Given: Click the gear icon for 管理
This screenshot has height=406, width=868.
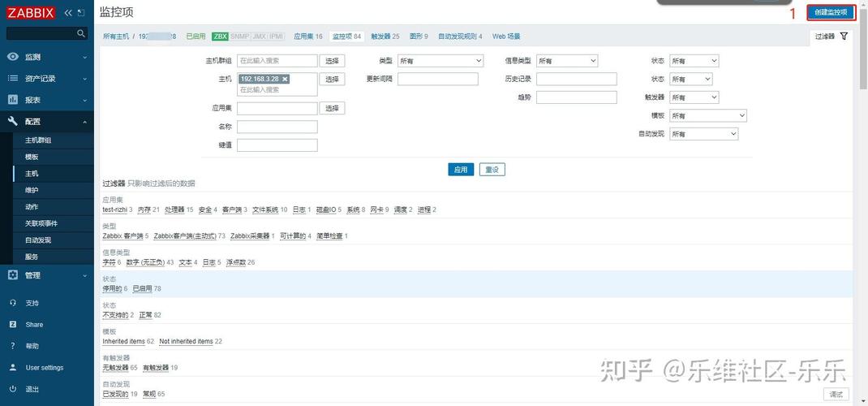Looking at the screenshot, I should 13,274.
